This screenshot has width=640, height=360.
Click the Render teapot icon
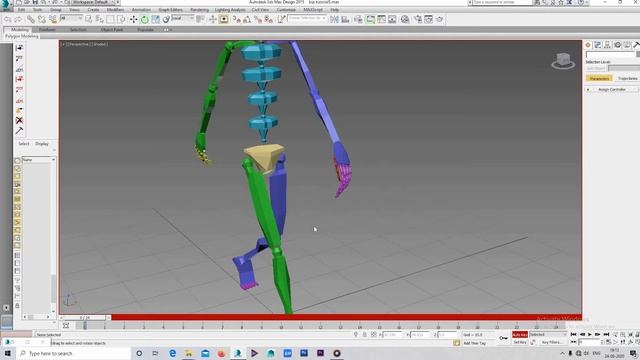coord(440,19)
